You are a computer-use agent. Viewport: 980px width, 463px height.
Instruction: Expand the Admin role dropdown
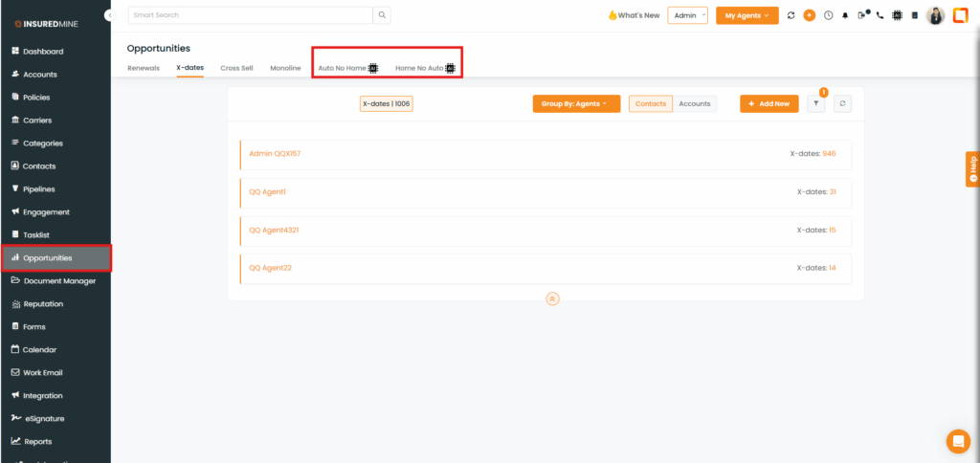click(687, 15)
